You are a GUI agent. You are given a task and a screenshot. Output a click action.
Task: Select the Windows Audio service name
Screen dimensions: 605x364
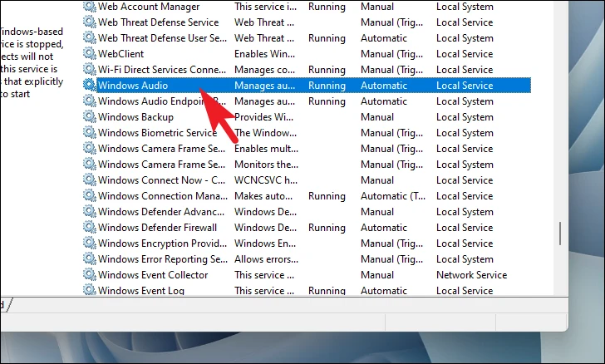click(x=133, y=86)
